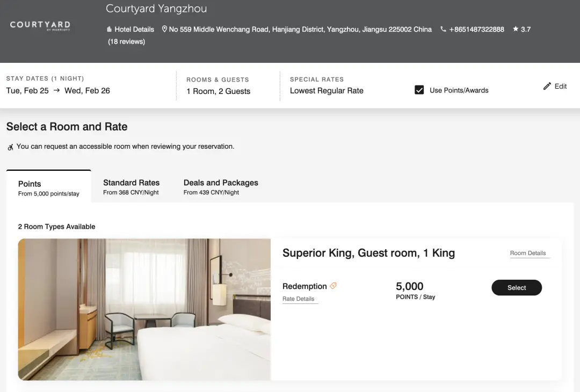Viewport: 580px width, 392px height.
Task: Switch to the Standard Rates tab
Action: [x=131, y=187]
